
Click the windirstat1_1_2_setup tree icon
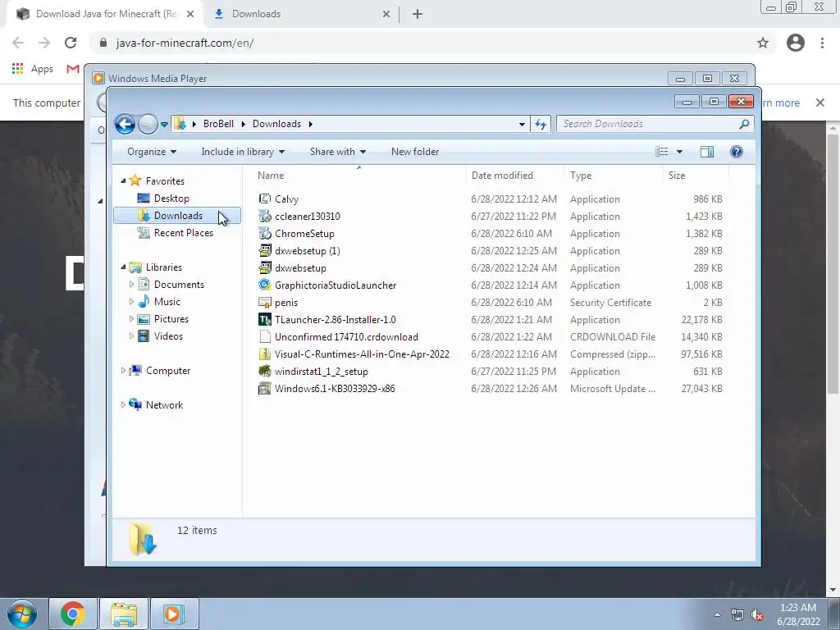coord(265,372)
